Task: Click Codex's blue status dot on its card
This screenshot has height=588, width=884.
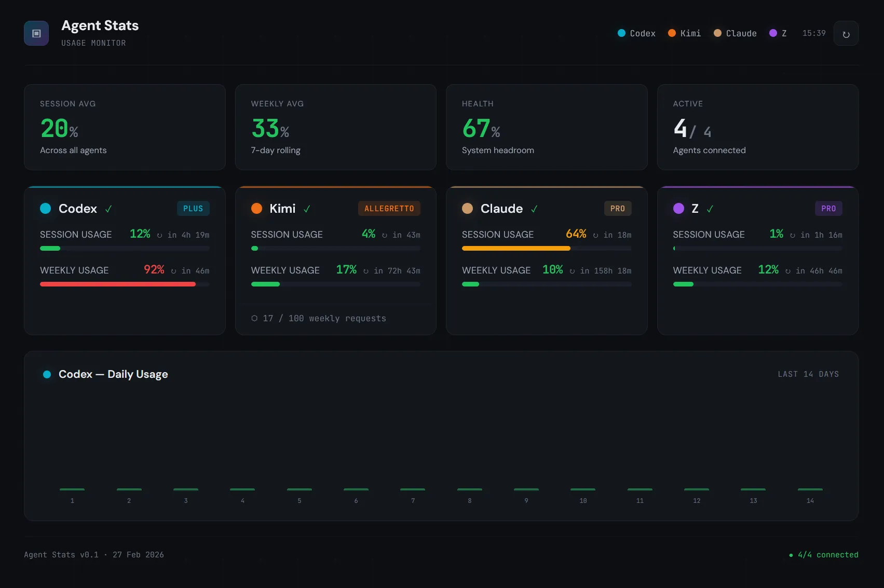Action: pyautogui.click(x=45, y=208)
